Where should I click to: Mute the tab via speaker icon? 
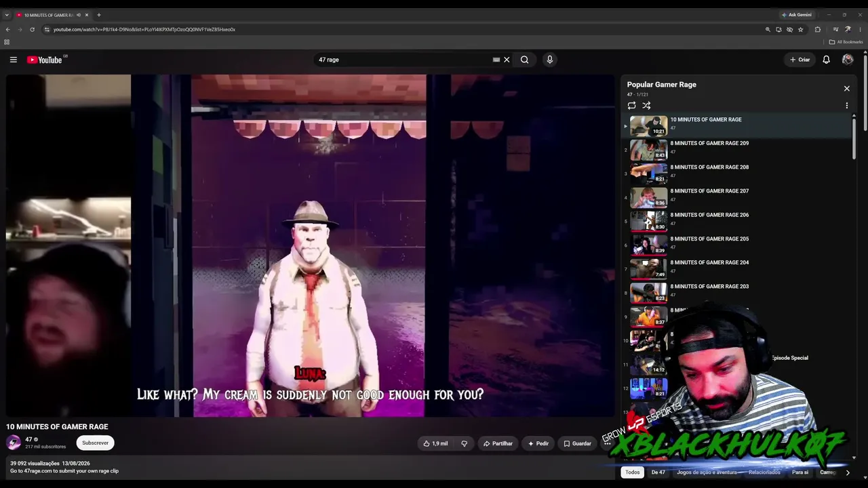point(79,15)
